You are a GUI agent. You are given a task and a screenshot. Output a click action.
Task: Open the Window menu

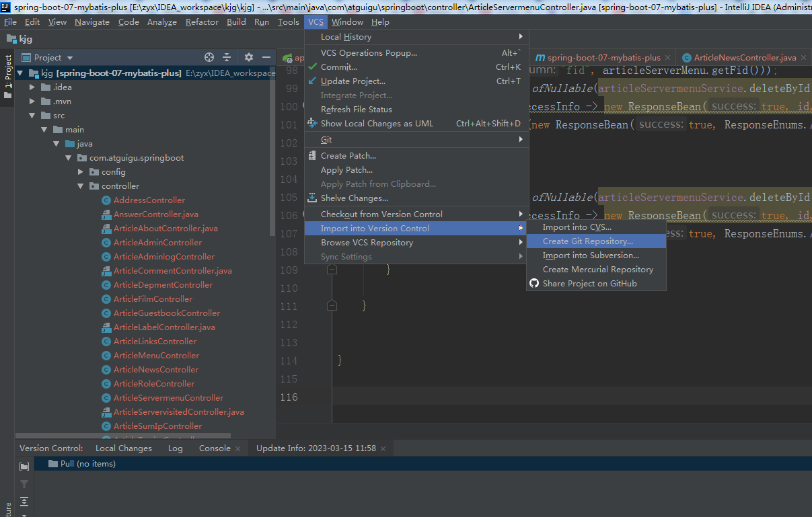tap(347, 22)
